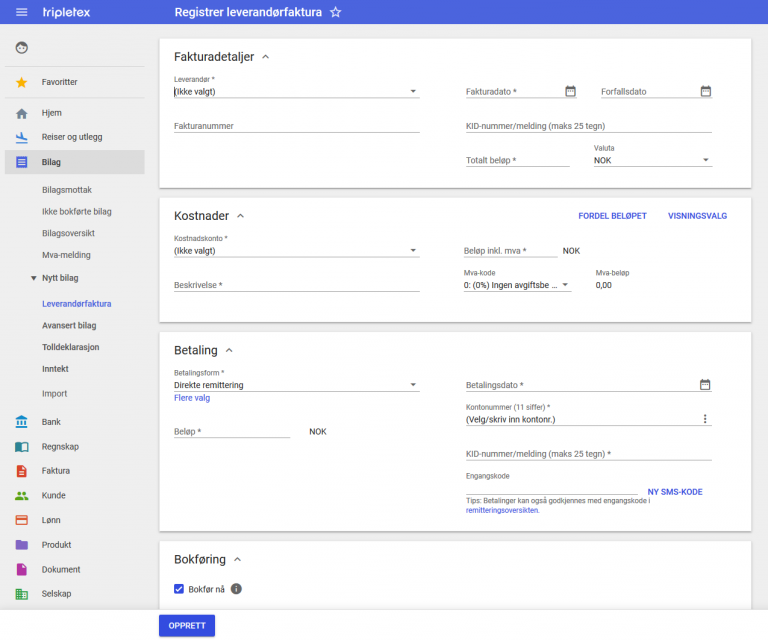Open the hamburger main menu
Screen dimensions: 768x640
(21, 12)
